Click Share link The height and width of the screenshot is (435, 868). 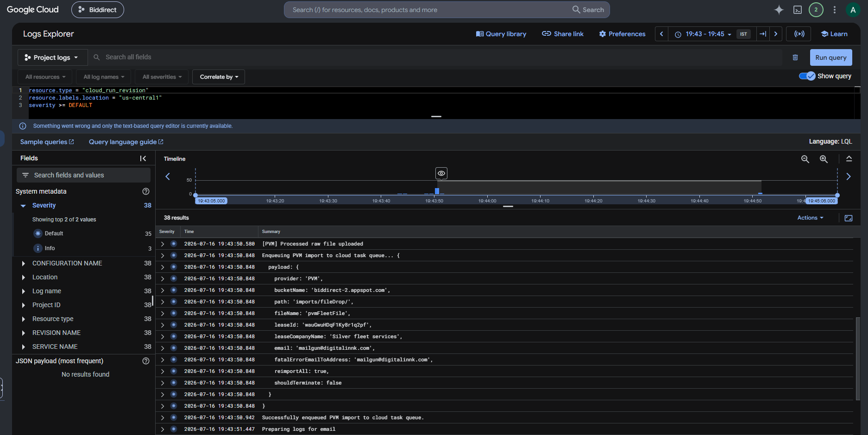pyautogui.click(x=563, y=34)
